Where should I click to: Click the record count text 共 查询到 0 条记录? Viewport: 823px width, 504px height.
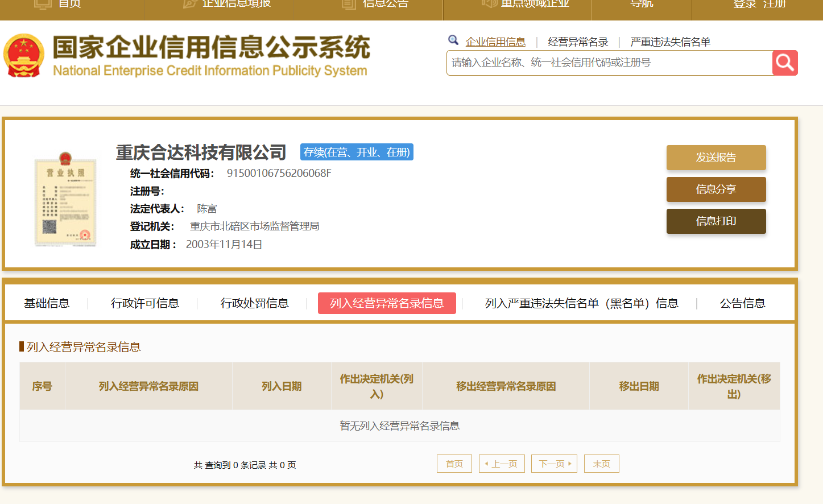[x=230, y=465]
